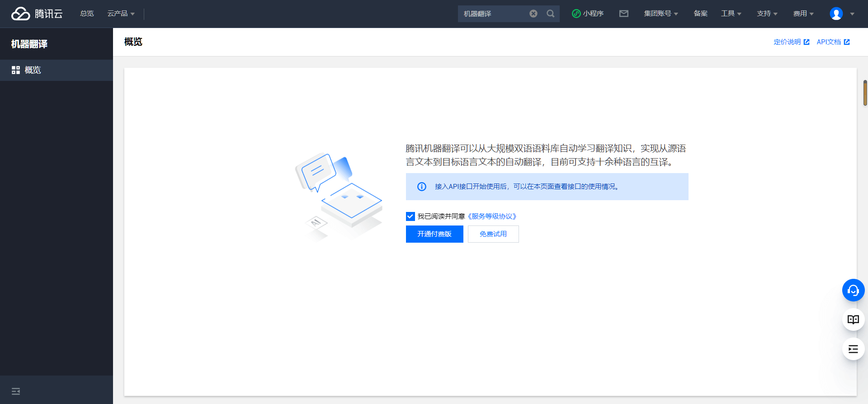Open account dropdown arrow beside avatar
This screenshot has width=868, height=404.
pyautogui.click(x=852, y=14)
